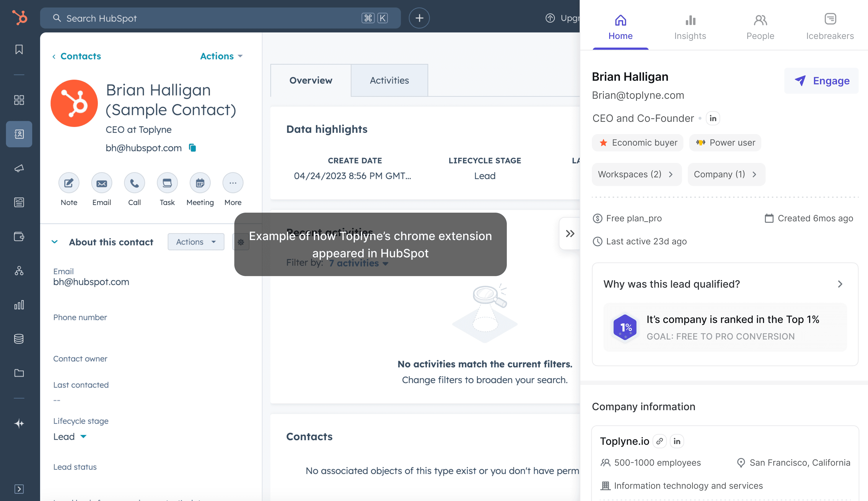Click the plus create button in top bar
The width and height of the screenshot is (868, 501).
[419, 18]
